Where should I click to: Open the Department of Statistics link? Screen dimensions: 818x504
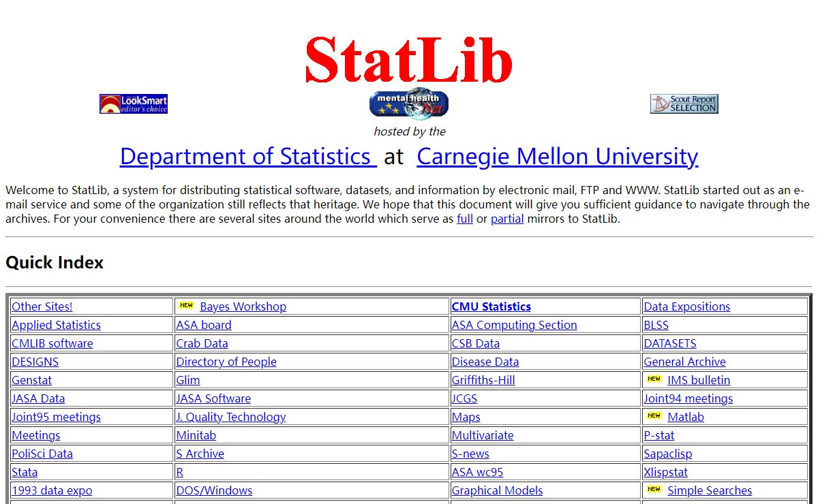click(248, 157)
